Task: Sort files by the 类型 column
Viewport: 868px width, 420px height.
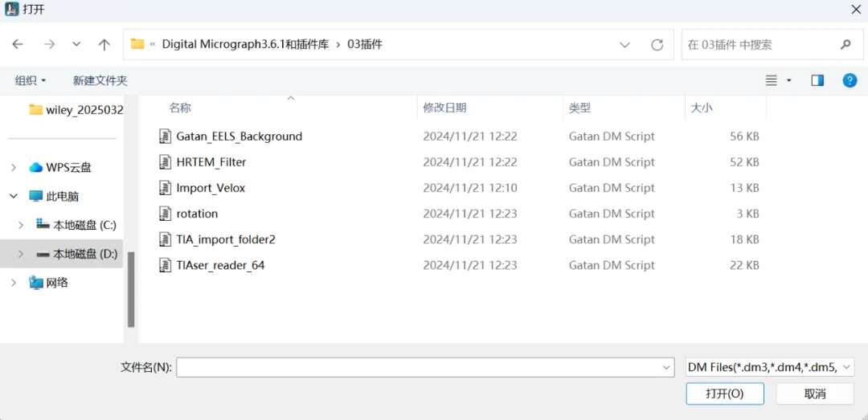Action: coord(580,108)
